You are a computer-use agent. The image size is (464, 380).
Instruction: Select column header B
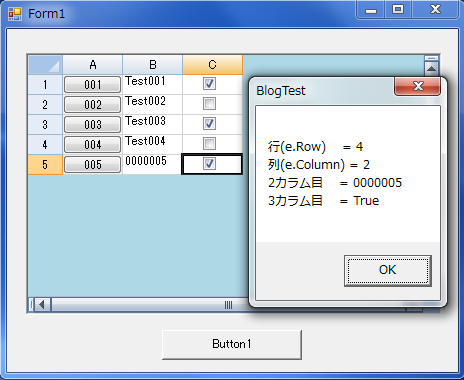[153, 65]
